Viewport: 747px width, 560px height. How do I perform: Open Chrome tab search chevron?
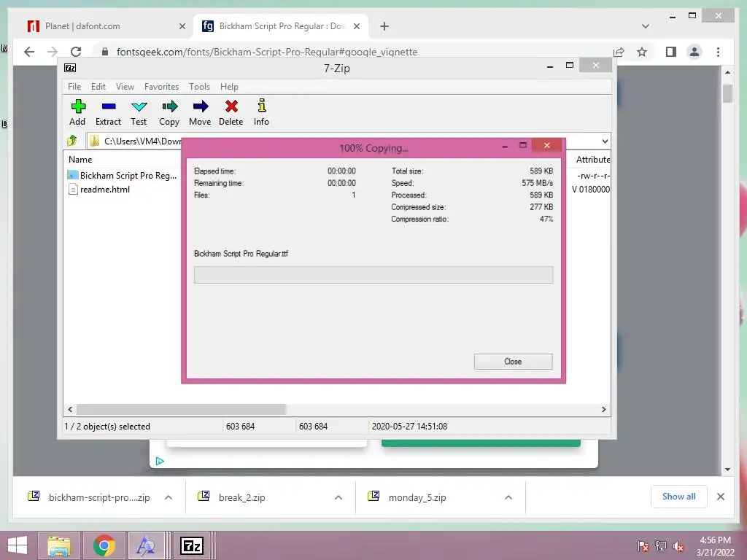coord(646,26)
